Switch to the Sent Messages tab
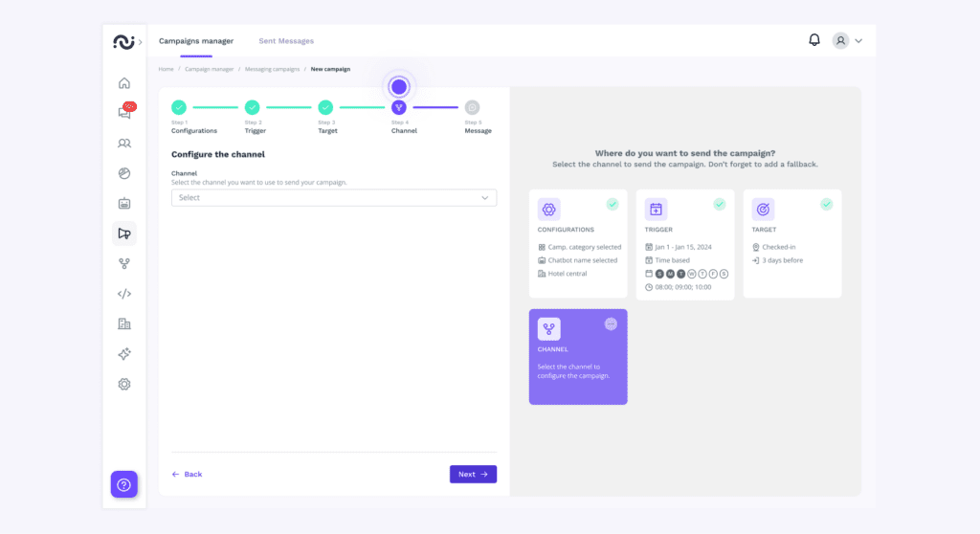The width and height of the screenshot is (980, 534). [x=286, y=41]
